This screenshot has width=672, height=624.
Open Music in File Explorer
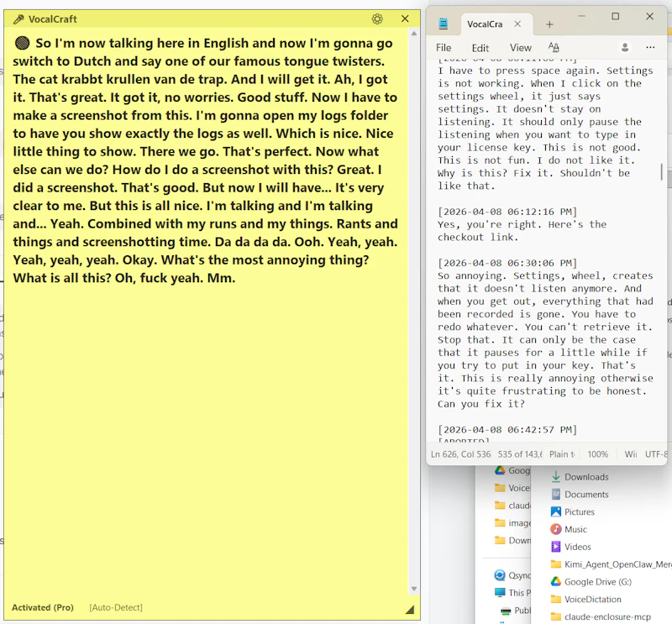[575, 529]
